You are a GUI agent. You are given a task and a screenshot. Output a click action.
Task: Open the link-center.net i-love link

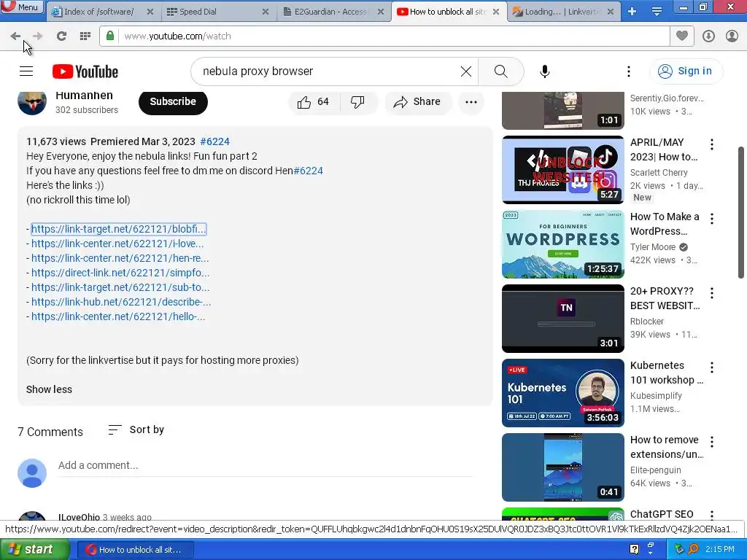pos(117,244)
